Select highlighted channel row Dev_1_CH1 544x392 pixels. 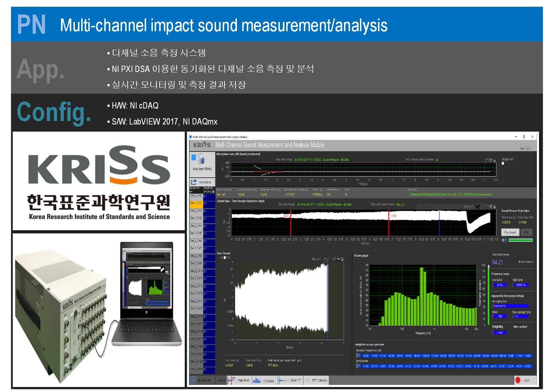point(196,205)
